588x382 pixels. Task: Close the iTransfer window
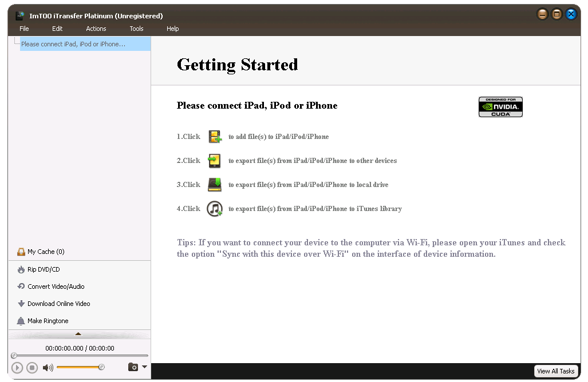pos(571,14)
